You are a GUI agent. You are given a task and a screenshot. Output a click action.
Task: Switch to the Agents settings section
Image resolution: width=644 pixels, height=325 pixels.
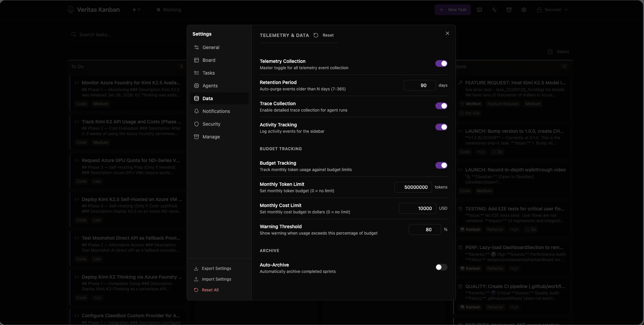pos(210,86)
